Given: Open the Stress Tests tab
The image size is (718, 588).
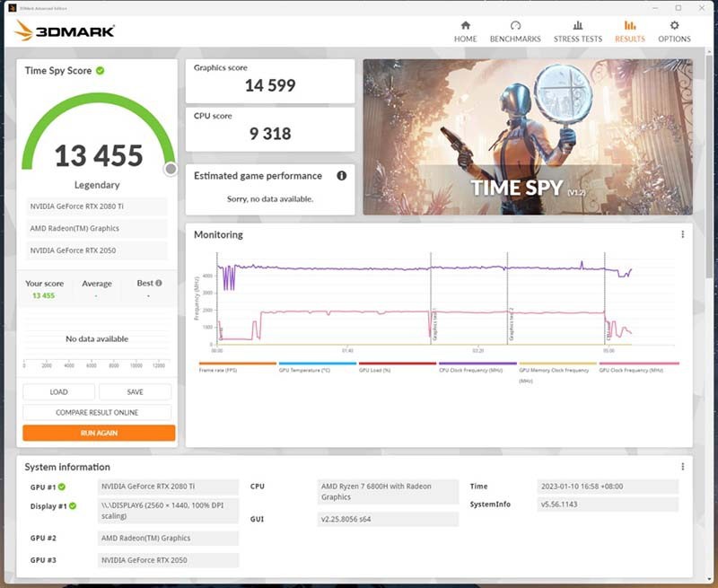Looking at the screenshot, I should (x=578, y=31).
